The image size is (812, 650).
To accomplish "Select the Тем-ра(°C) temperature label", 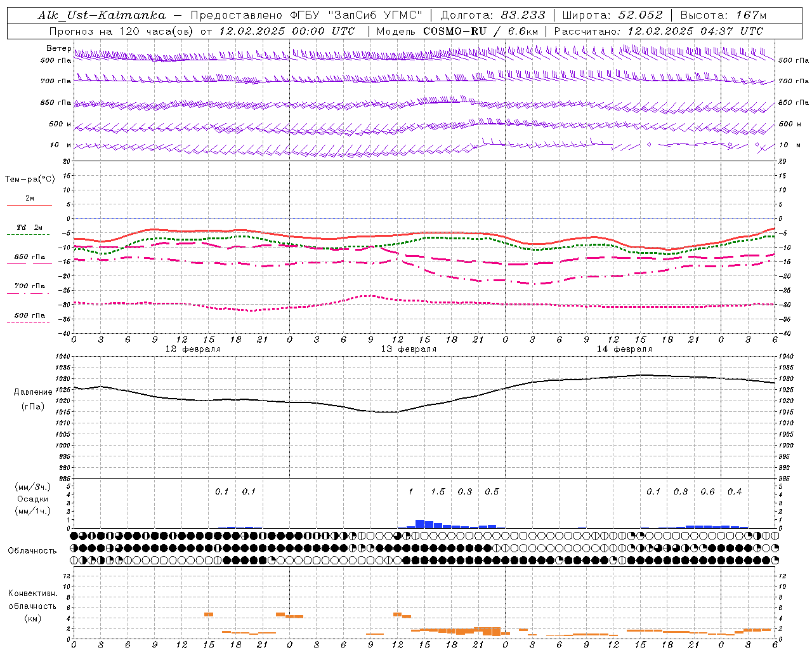I will pos(30,179).
